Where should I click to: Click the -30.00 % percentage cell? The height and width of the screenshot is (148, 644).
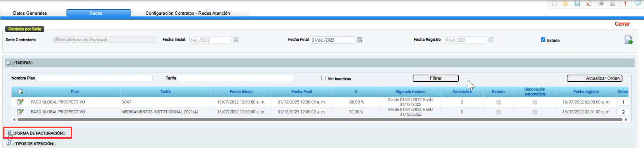click(x=356, y=102)
